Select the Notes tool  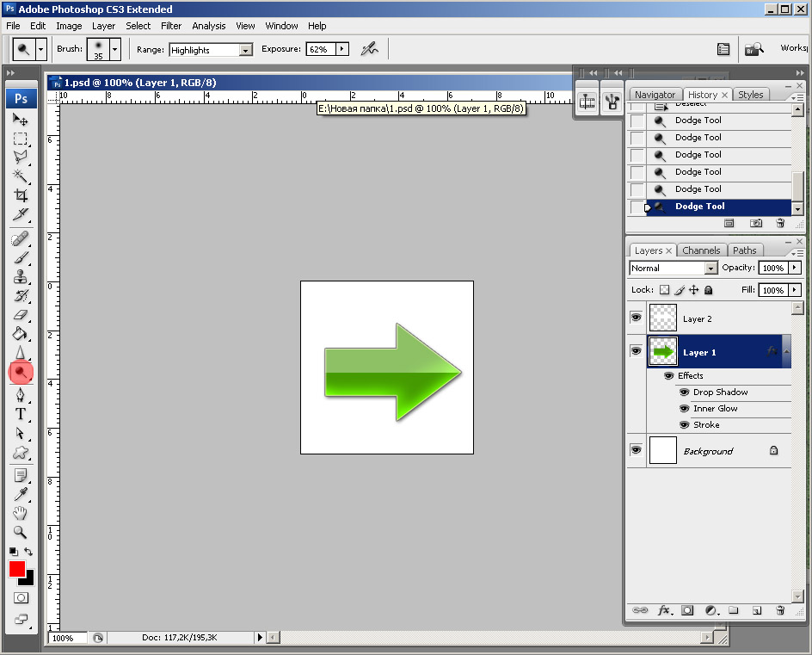click(20, 475)
